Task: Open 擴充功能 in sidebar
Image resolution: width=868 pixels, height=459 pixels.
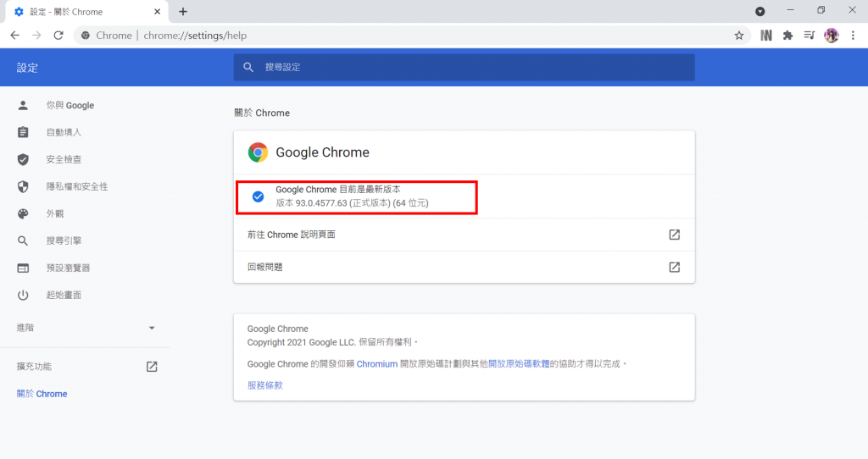Action: 34,366
